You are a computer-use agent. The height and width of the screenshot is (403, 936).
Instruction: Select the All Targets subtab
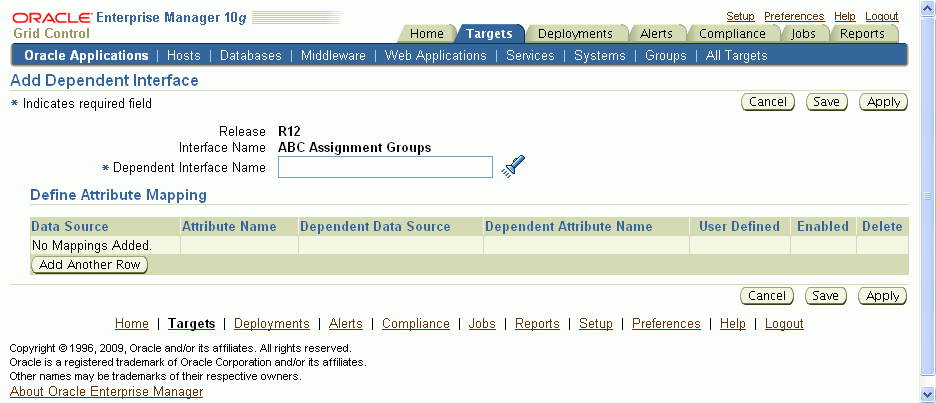(737, 56)
